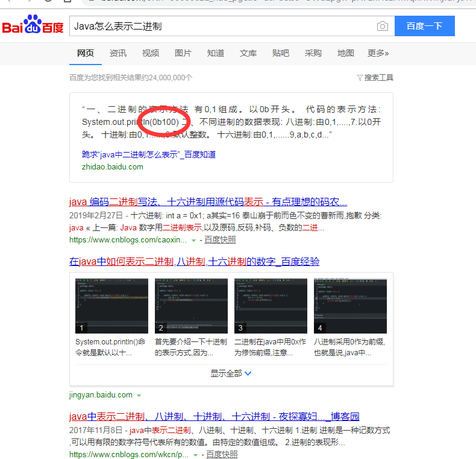Open the 地图 tab

345,53
